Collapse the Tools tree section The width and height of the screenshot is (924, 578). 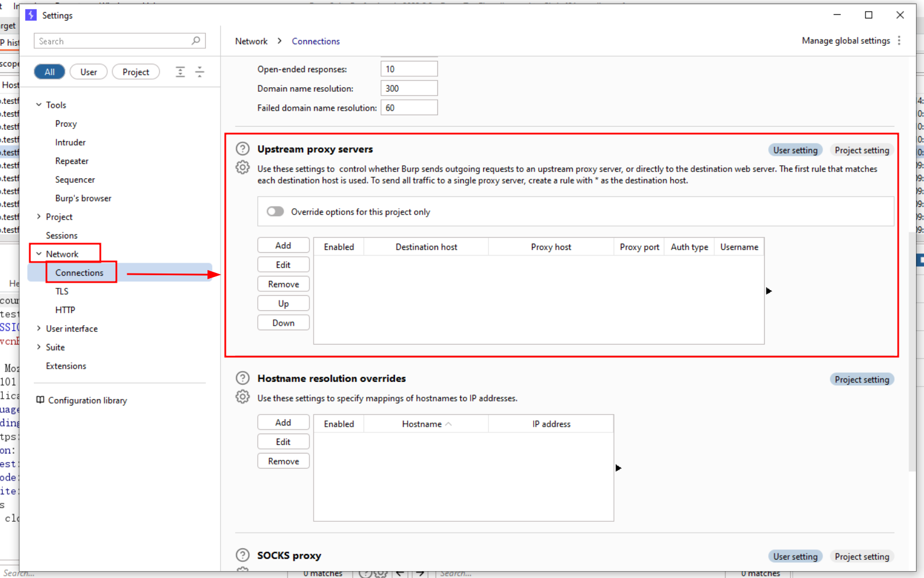[x=39, y=105]
